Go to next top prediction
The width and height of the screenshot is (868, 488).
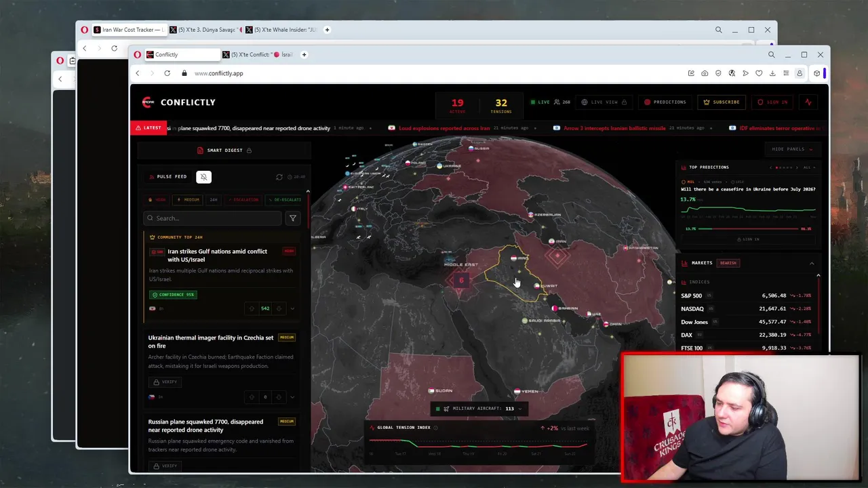[797, 167]
